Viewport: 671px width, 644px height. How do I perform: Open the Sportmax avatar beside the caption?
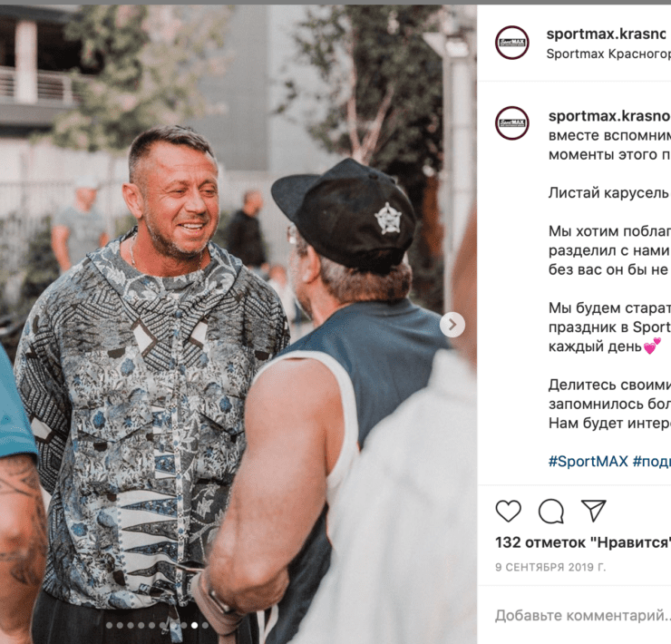(511, 122)
